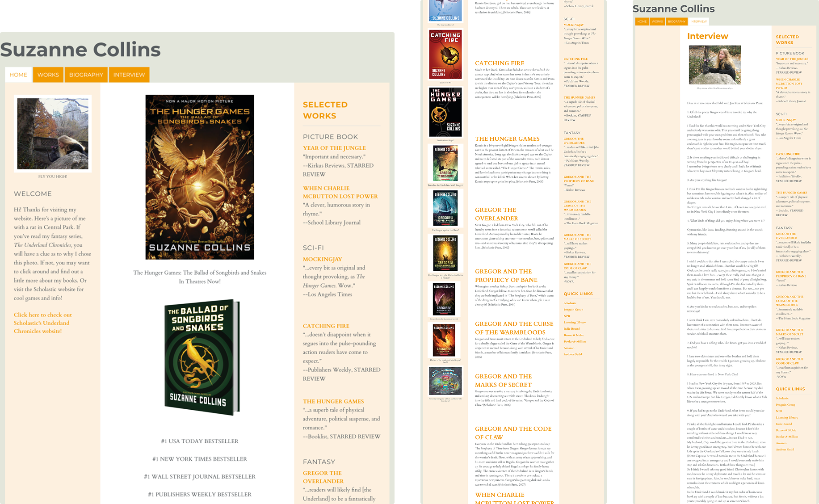Open MOCKINGJAY in the interview page sidebar
Viewport: 819px width, 504px height.
(x=786, y=120)
